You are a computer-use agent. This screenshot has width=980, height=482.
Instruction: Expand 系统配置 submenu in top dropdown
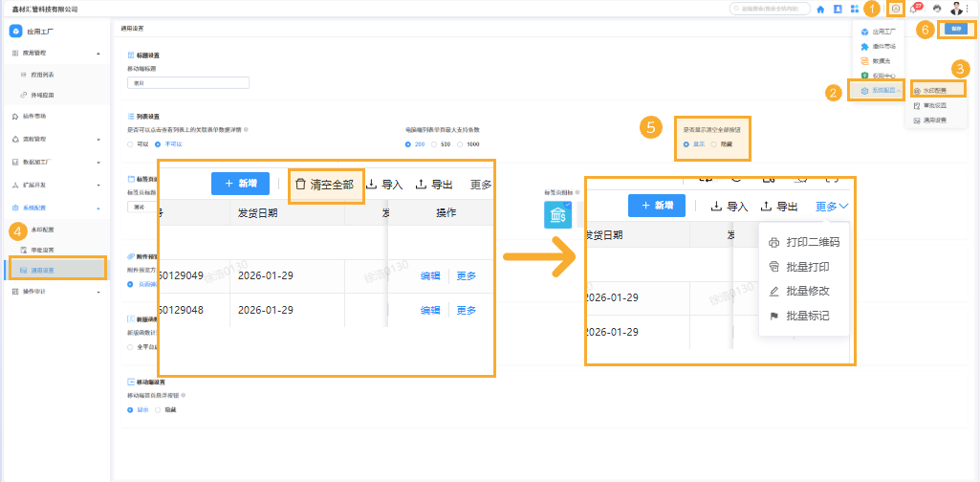tap(881, 91)
